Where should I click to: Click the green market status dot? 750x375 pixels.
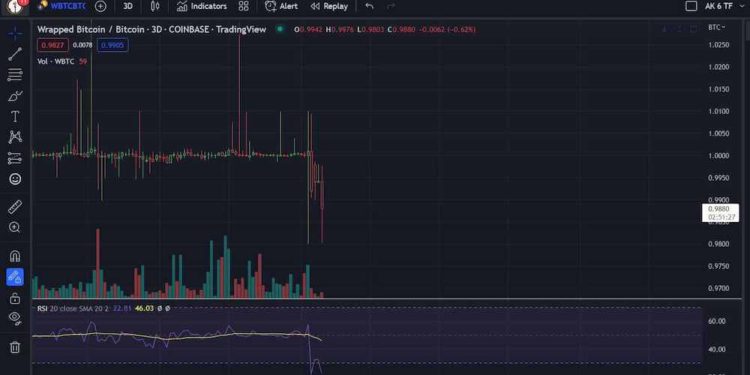click(280, 29)
